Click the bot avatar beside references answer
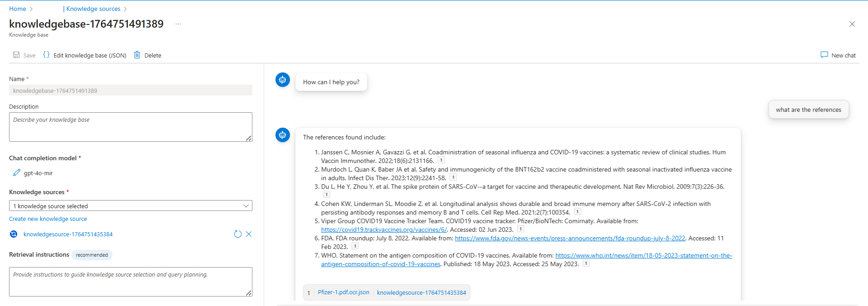Screen dimensions: 868x306 [283, 135]
